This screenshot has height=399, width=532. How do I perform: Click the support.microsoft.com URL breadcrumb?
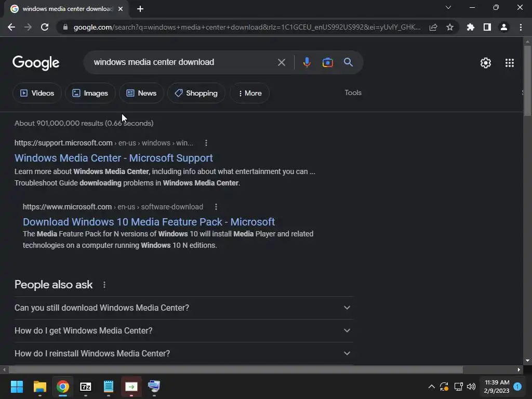[x=104, y=143]
